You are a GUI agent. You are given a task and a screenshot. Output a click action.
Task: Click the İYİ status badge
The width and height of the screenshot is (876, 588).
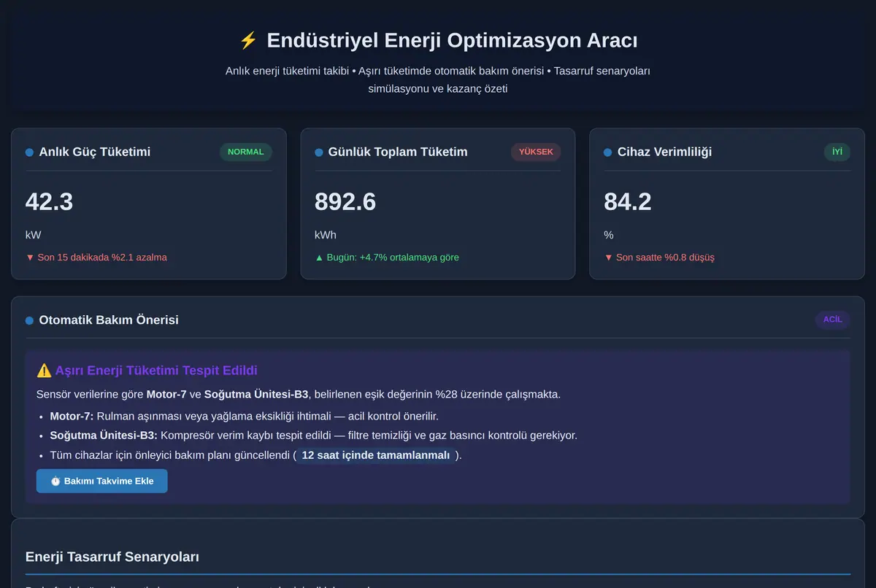tap(837, 152)
